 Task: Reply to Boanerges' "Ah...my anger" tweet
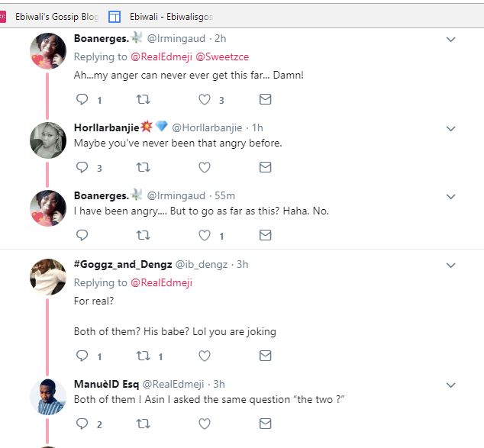pyautogui.click(x=83, y=99)
